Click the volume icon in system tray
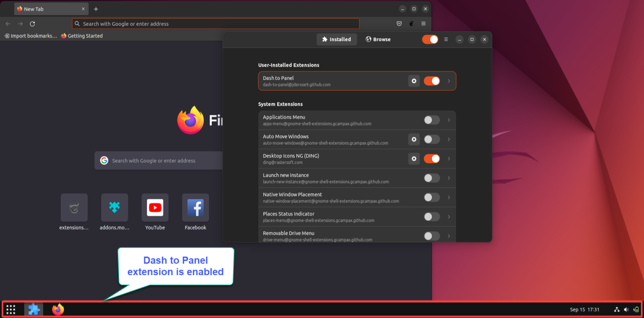 click(x=626, y=309)
